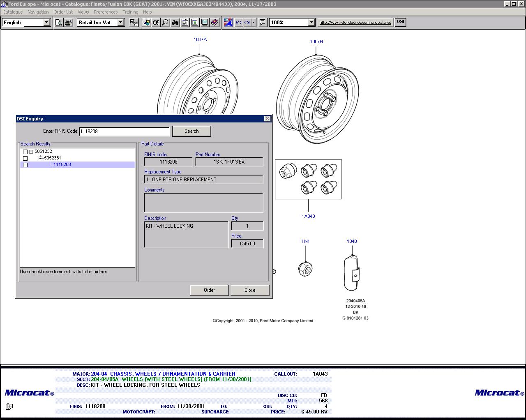Click the undo arrow icon

click(238, 23)
